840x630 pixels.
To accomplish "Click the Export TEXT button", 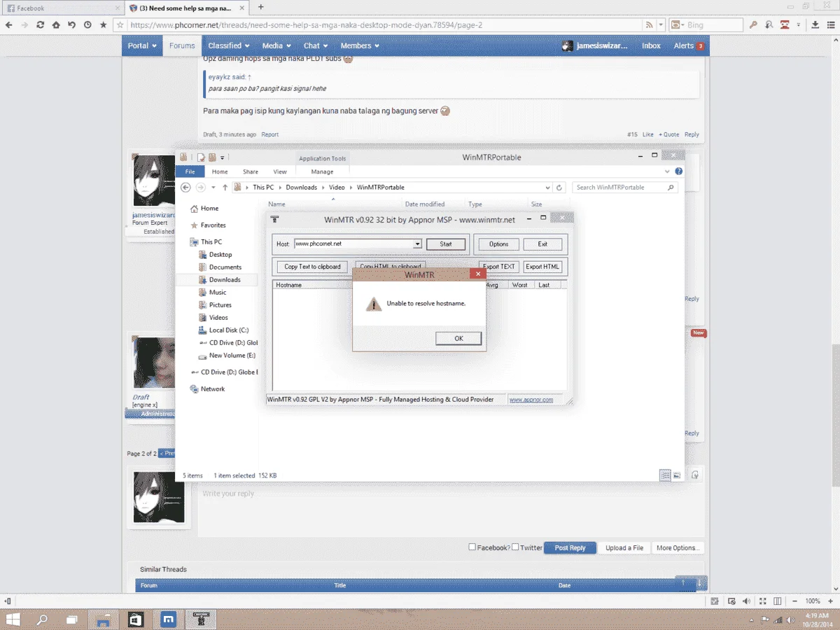I will [x=498, y=267].
